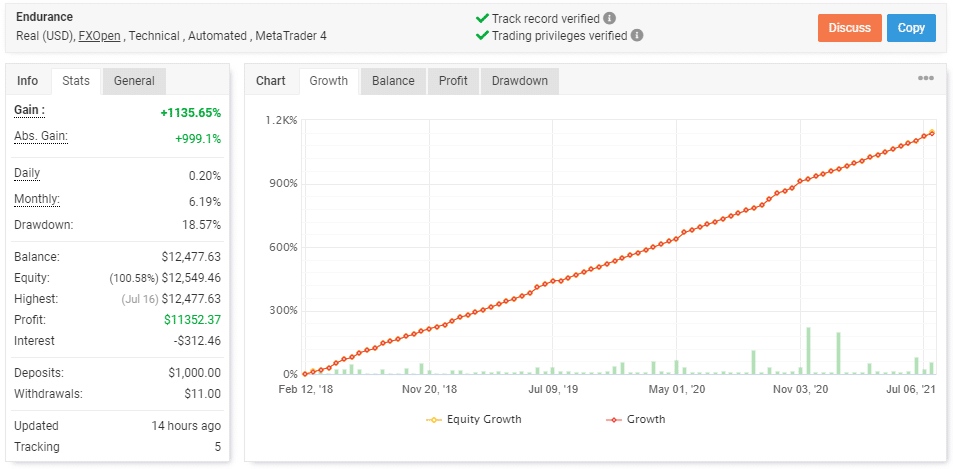Click the Track record verified green checkmark
The width and height of the screenshot is (953, 469).
click(x=482, y=18)
